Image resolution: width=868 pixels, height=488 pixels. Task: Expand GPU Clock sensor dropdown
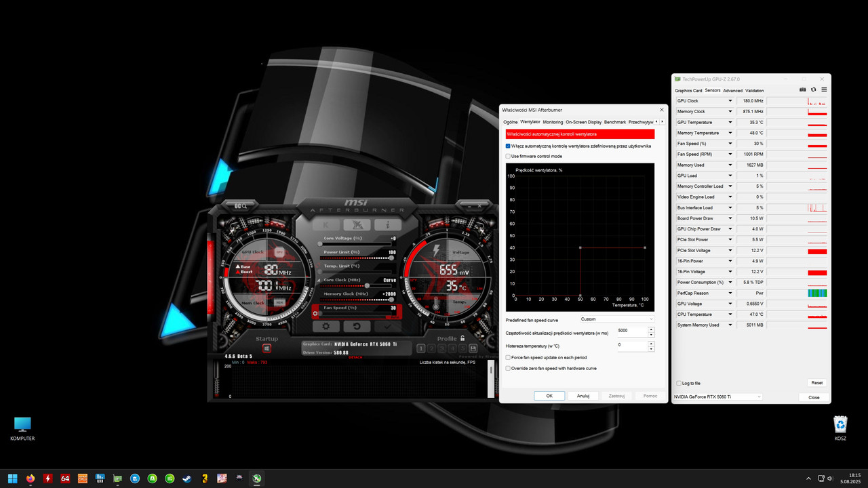[x=730, y=101]
